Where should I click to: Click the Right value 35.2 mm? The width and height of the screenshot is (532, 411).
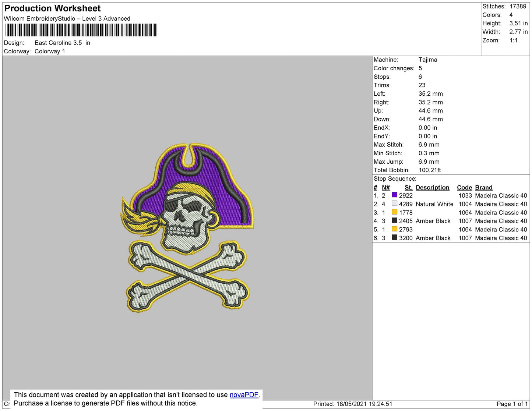(431, 102)
